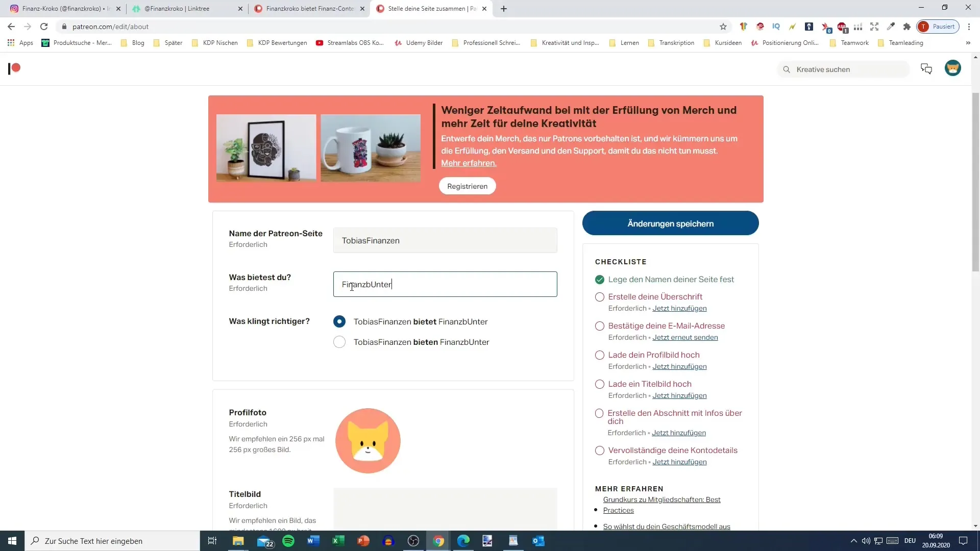This screenshot has width=980, height=551.
Task: Open the notification center
Action: click(963, 541)
